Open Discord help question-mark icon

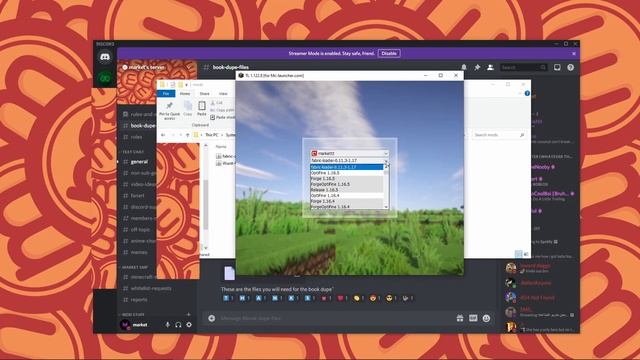[571, 67]
